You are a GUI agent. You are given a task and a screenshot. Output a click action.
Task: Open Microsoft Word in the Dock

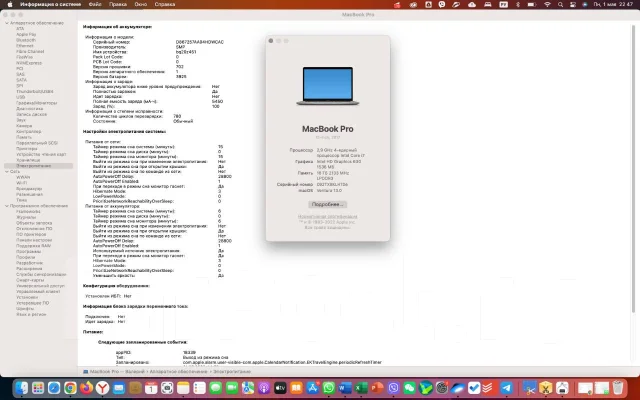(x=345, y=387)
